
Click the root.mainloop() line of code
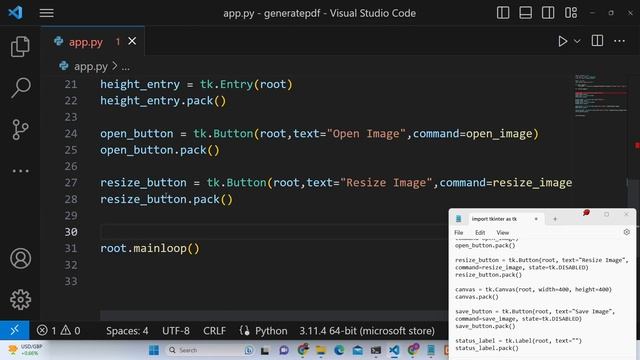[150, 248]
